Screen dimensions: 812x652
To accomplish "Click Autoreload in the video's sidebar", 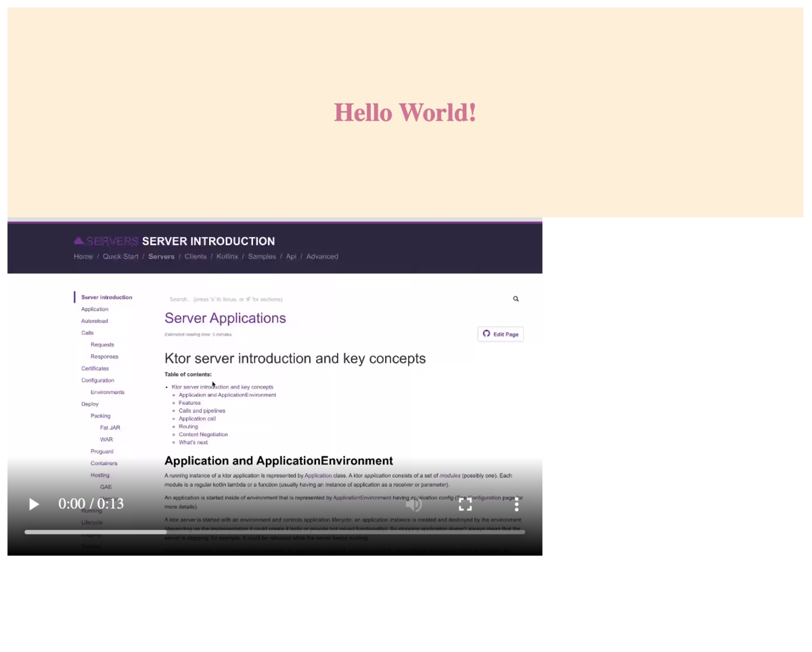I will (x=95, y=321).
